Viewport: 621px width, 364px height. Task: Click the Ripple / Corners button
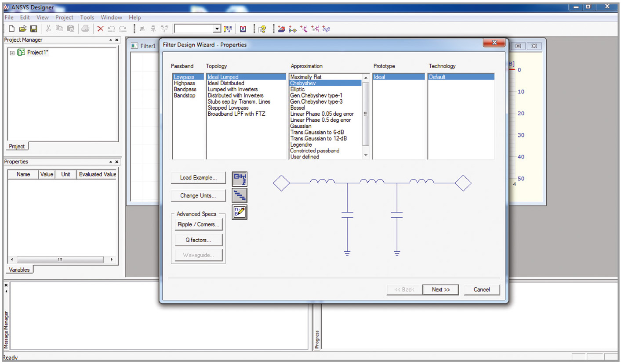click(198, 224)
